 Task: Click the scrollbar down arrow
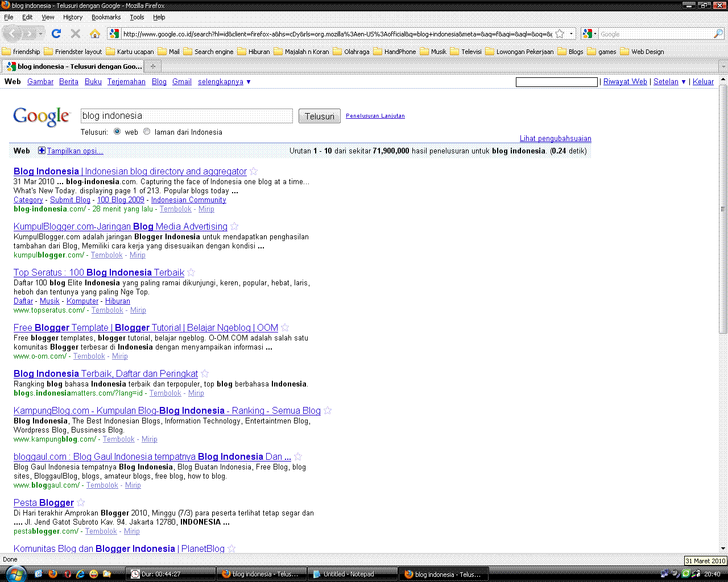click(x=723, y=548)
